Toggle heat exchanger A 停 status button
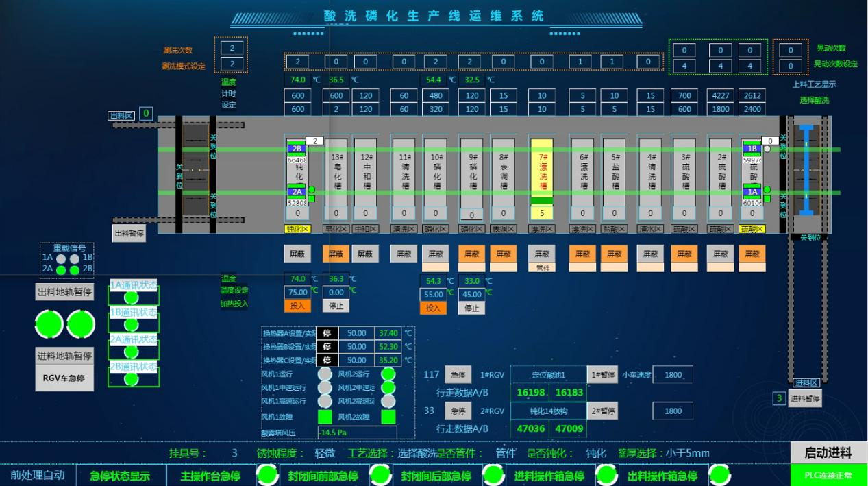Viewport: 868px width, 486px height. click(327, 333)
